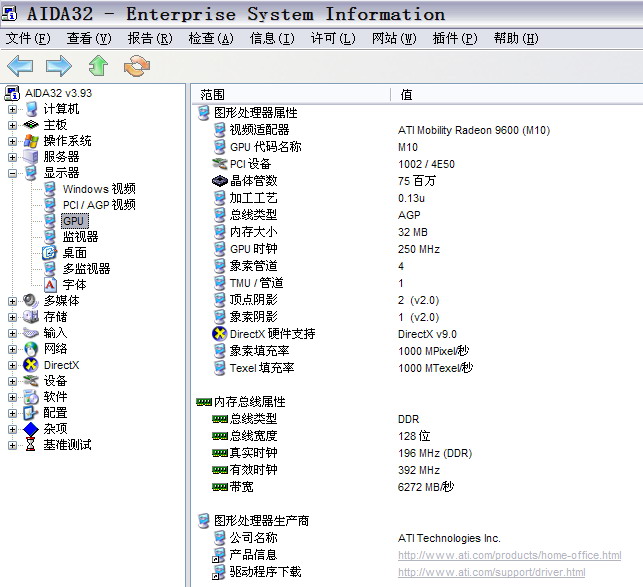Click the forward arrow toolbar icon
This screenshot has height=587, width=643.
click(59, 66)
